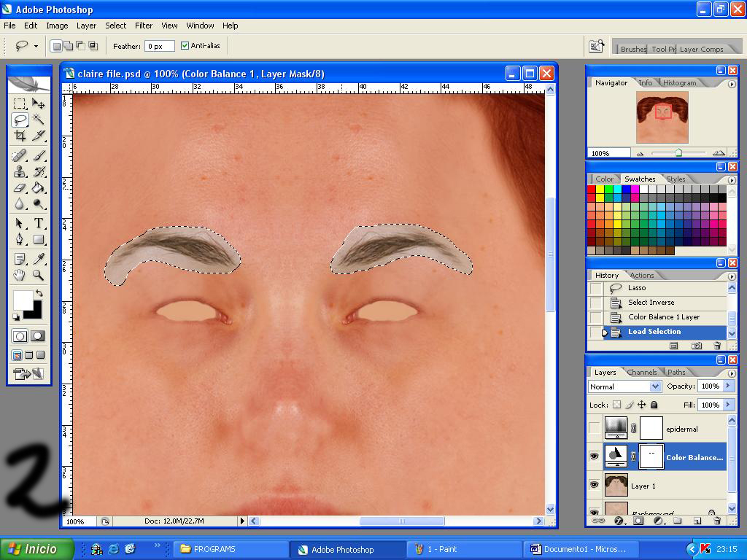The image size is (747, 560).
Task: Open the Fill slider arrow
Action: click(x=728, y=405)
